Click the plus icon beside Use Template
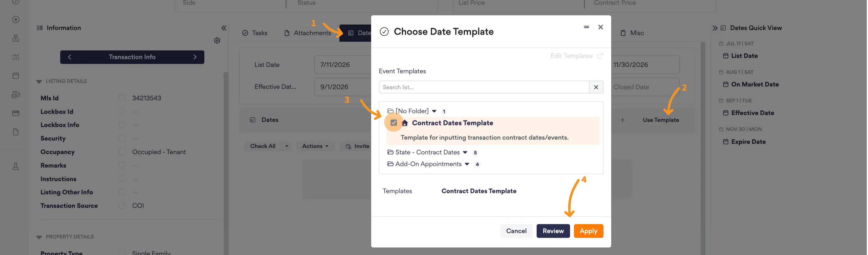868x255 pixels. (622, 120)
